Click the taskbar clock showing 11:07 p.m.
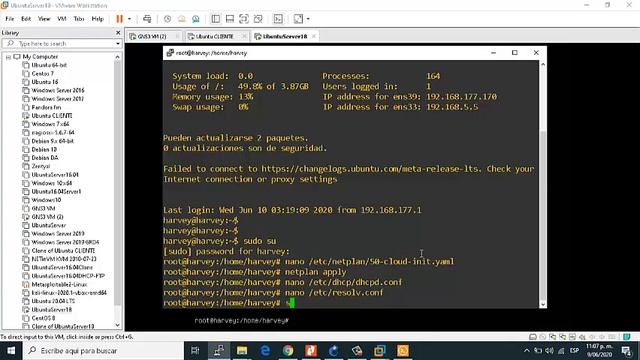Screen dimensions: 640x360 pos(599,351)
